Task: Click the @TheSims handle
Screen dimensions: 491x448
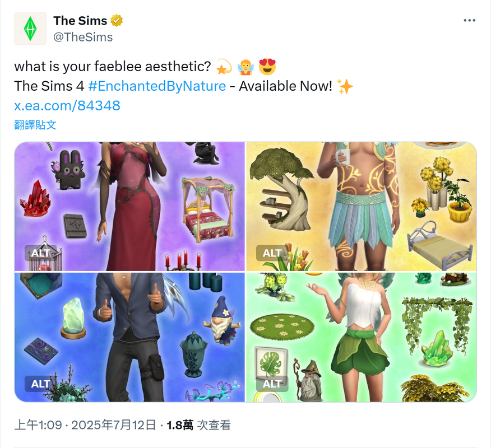Action: point(83,37)
